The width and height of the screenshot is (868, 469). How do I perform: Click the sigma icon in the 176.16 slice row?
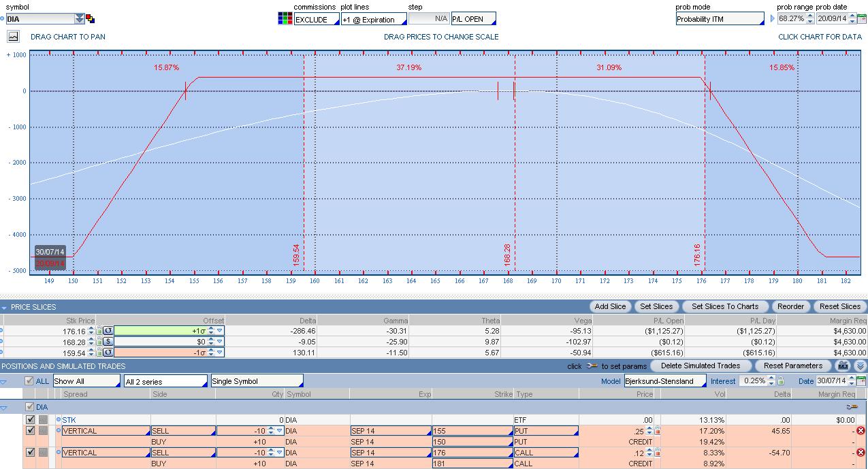(x=108, y=331)
